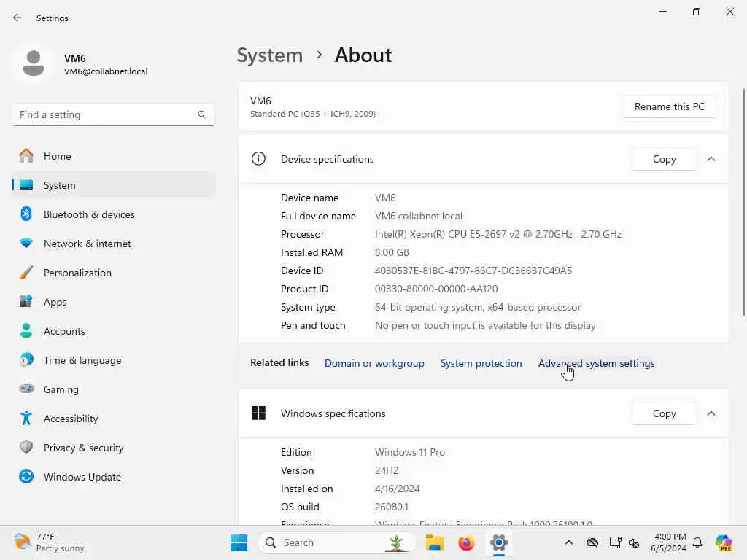Screen dimensions: 747x560
Task: Click the Full device name VM6.collabnet.local
Action: 418,216
